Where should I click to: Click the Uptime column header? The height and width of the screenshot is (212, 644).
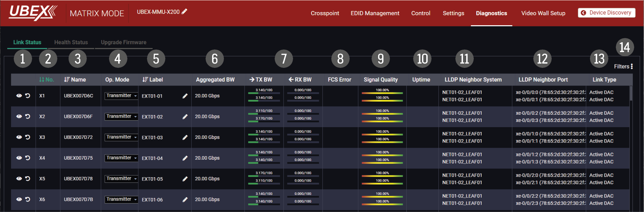click(421, 80)
